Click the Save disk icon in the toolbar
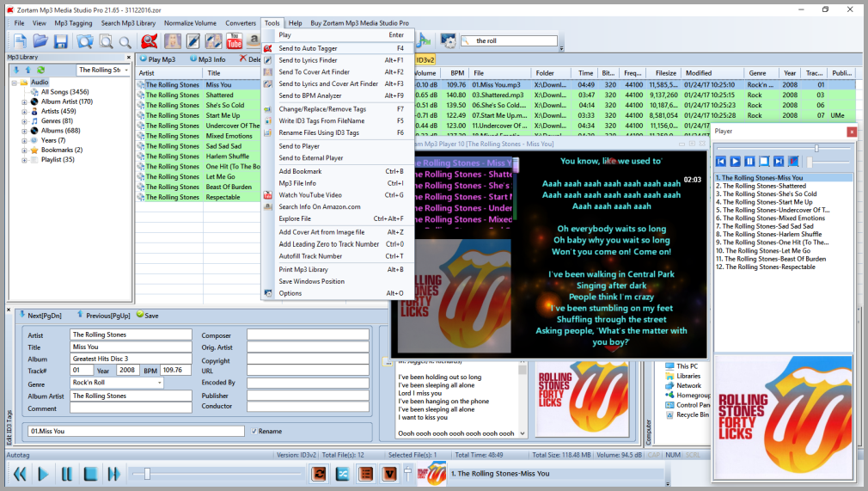The height and width of the screenshot is (491, 868). pos(61,41)
